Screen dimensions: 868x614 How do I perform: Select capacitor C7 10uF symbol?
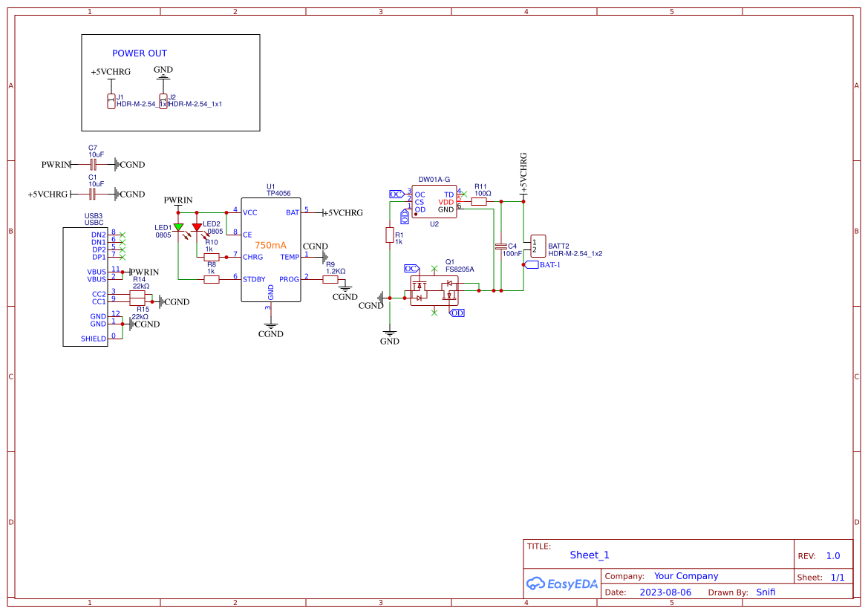(91, 164)
